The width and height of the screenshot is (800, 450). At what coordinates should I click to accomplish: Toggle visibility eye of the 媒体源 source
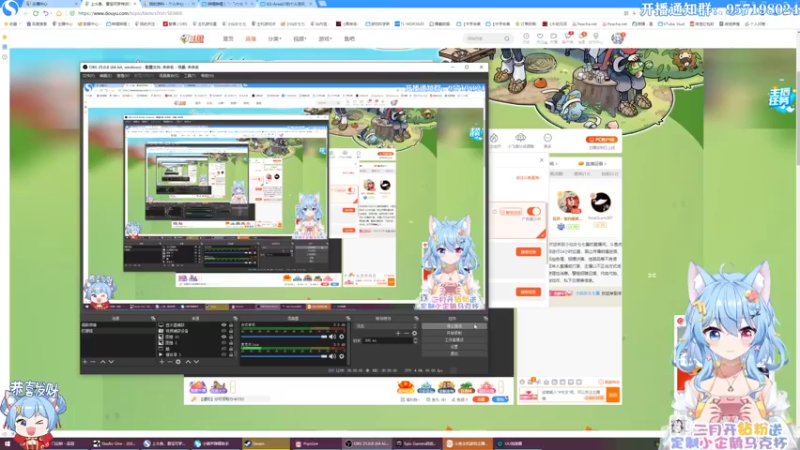tap(223, 354)
